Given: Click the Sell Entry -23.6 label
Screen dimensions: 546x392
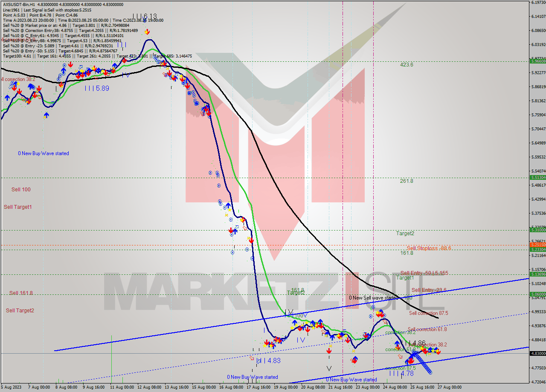Looking at the screenshot, I should click(429, 290).
